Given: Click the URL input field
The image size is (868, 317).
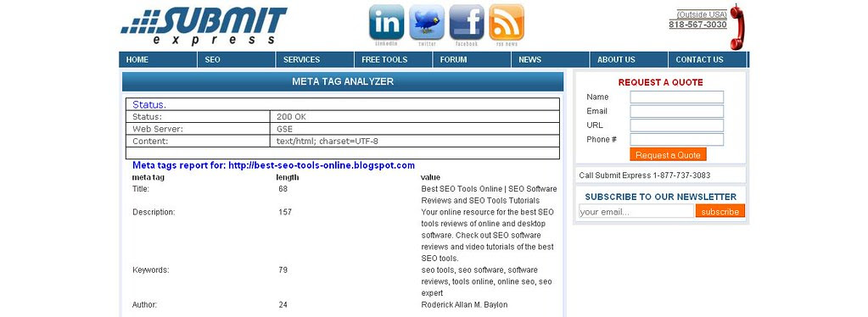Looking at the screenshot, I should pos(676,125).
